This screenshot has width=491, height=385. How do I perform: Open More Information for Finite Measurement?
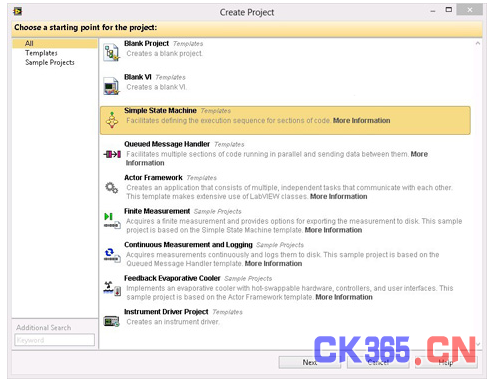[x=333, y=230]
